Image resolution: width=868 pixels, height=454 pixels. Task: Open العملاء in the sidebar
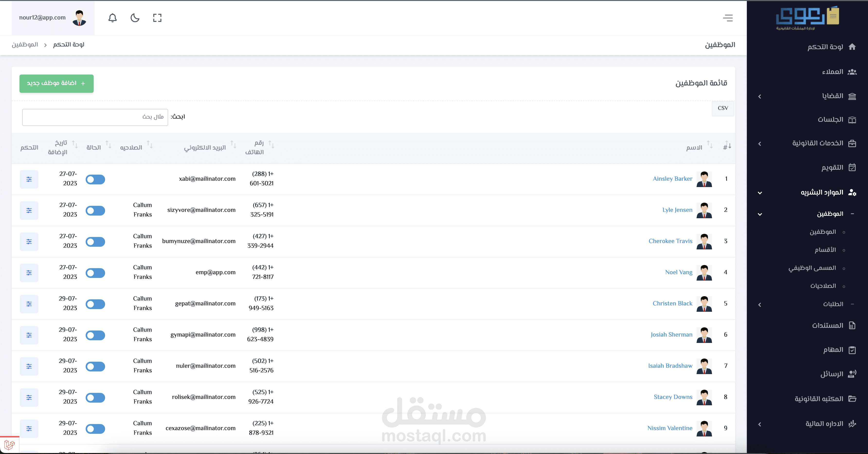pyautogui.click(x=832, y=72)
